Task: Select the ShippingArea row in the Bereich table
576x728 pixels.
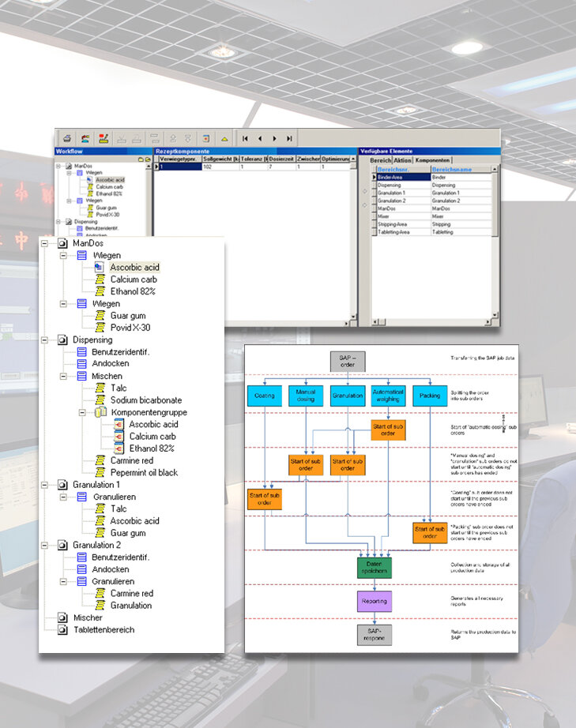Action: click(432, 224)
